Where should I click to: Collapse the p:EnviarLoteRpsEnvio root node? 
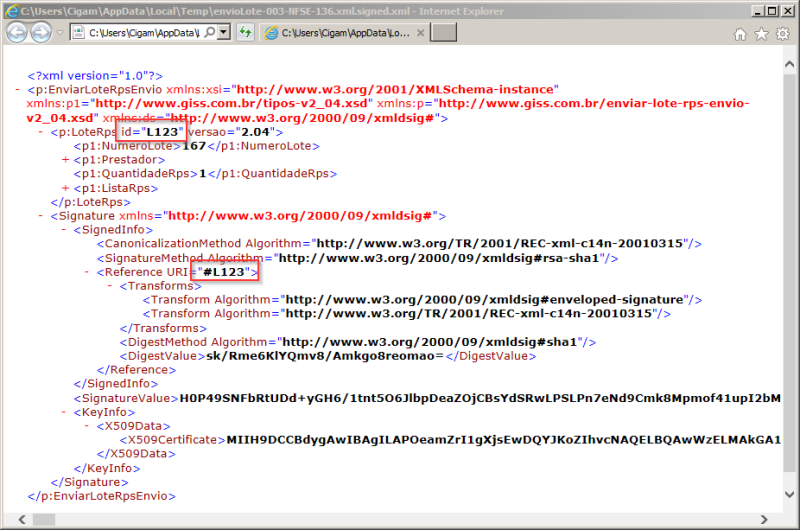click(x=18, y=90)
